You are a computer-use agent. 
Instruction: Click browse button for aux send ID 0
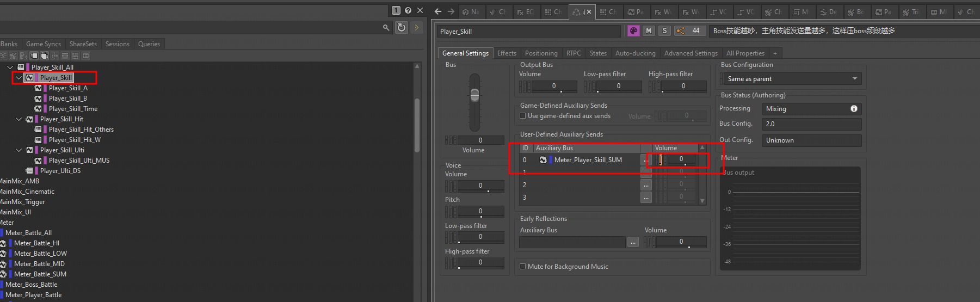tap(646, 160)
